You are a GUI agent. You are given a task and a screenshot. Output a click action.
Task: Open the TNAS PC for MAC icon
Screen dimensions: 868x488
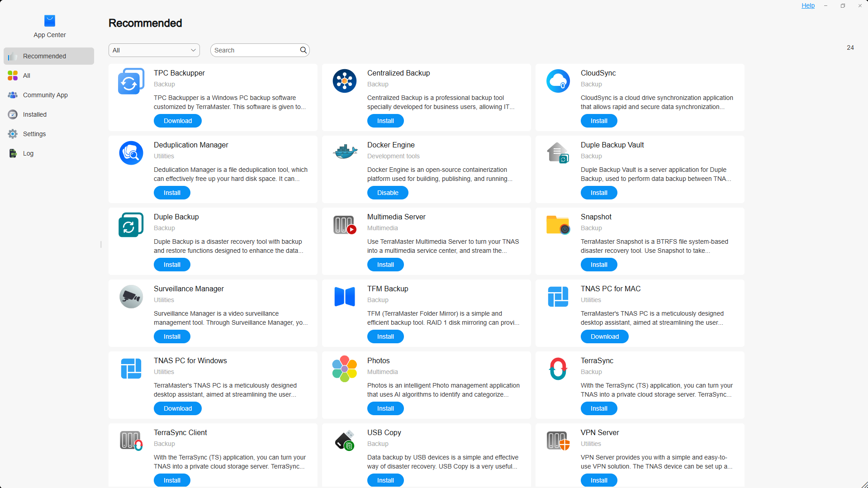(558, 297)
